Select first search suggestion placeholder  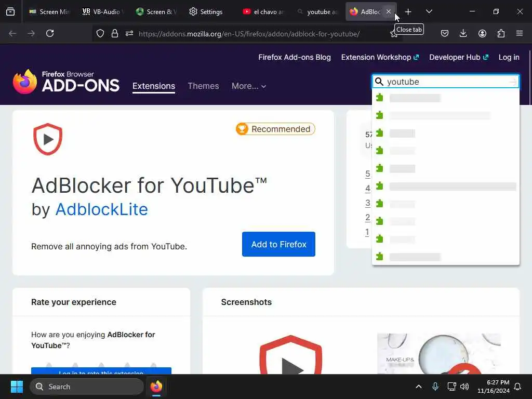(x=445, y=98)
